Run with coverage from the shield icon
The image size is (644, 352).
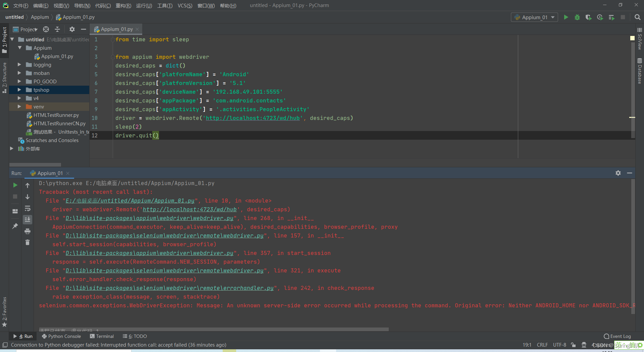tap(588, 17)
